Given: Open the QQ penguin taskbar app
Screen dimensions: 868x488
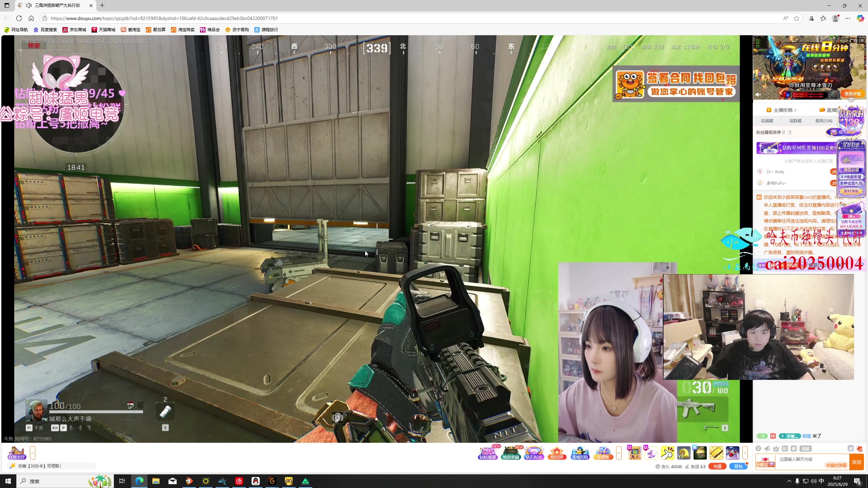Looking at the screenshot, I should [x=256, y=481].
